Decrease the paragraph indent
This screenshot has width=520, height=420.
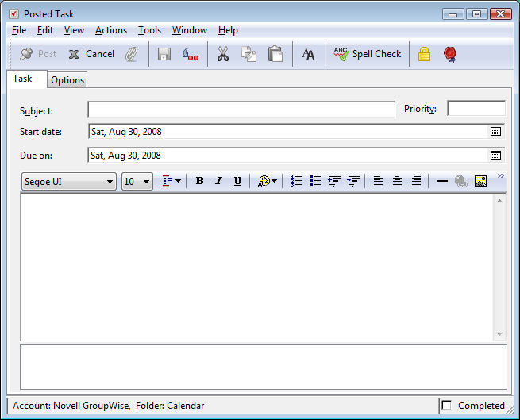[334, 181]
